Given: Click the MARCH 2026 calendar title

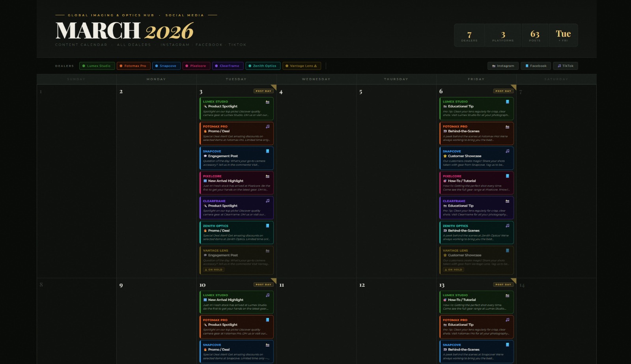Looking at the screenshot, I should coord(125,31).
